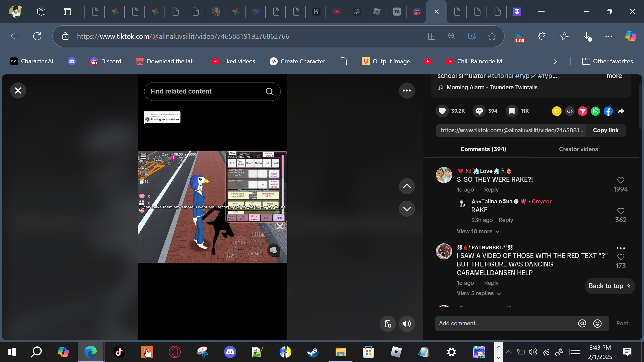This screenshot has height=362, width=644.
Task: Close the TikTok video viewer
Action: tap(18, 90)
